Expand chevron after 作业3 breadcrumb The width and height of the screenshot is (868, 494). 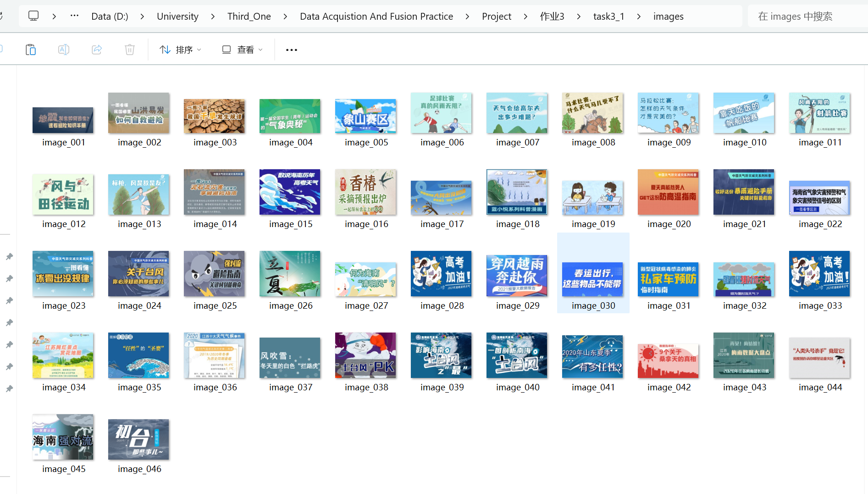(x=579, y=17)
